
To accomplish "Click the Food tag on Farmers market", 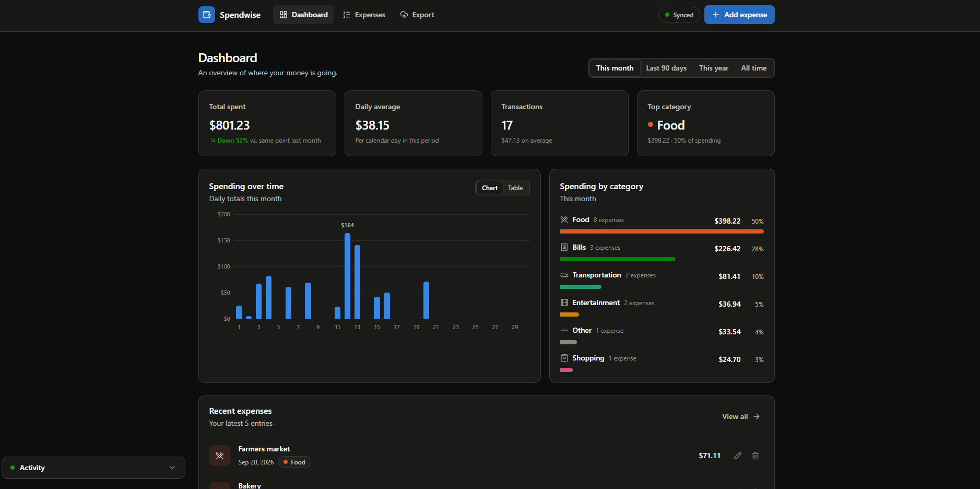I will 294,462.
